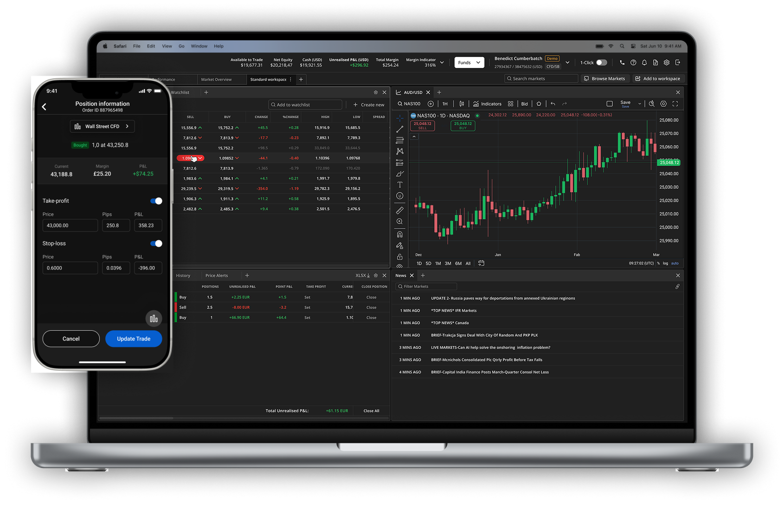Viewport: 784px width, 532px height.
Task: Open the documents page icon in header
Action: click(x=655, y=63)
